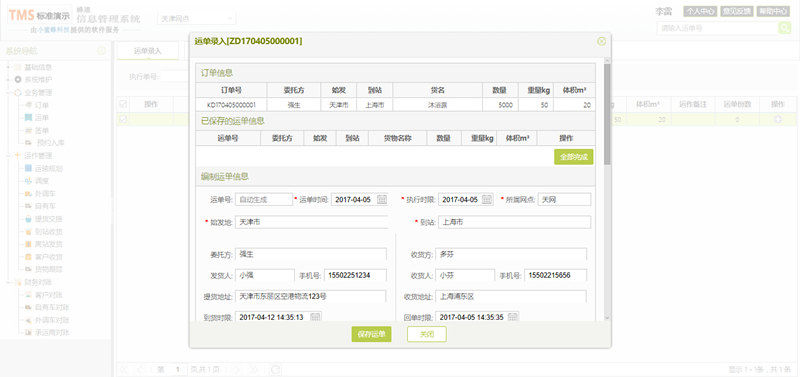Collapse the 运作管理 tree node
800x377 pixels.
click(x=8, y=156)
